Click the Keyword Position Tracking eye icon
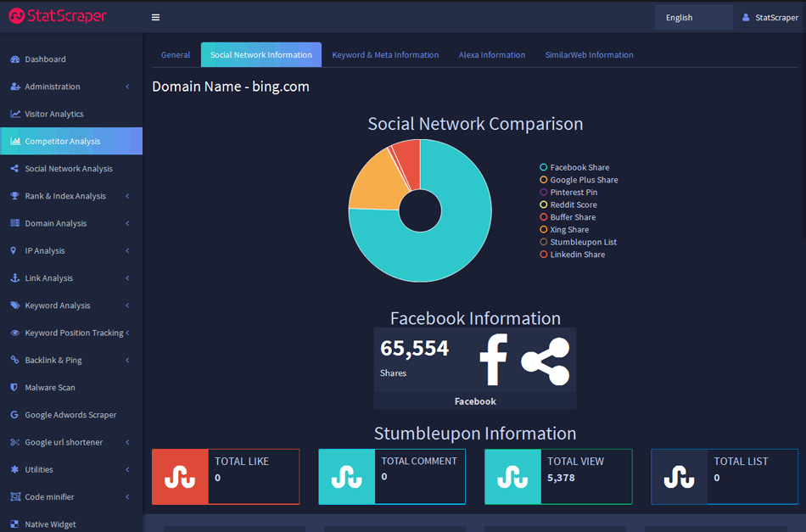The width and height of the screenshot is (806, 532). 15,333
